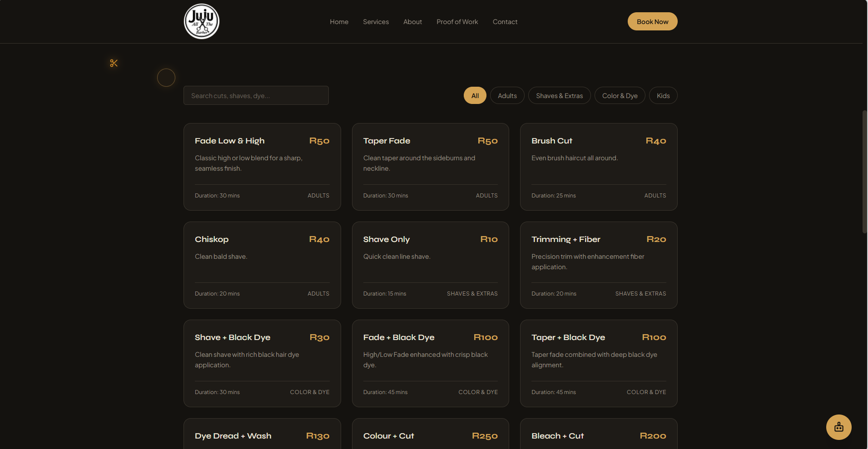Open Proof of Work nav link
Image resolution: width=868 pixels, height=449 pixels.
pyautogui.click(x=457, y=22)
